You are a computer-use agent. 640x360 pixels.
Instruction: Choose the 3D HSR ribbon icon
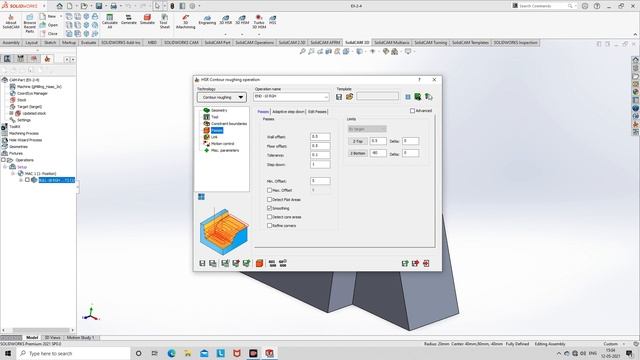225,20
